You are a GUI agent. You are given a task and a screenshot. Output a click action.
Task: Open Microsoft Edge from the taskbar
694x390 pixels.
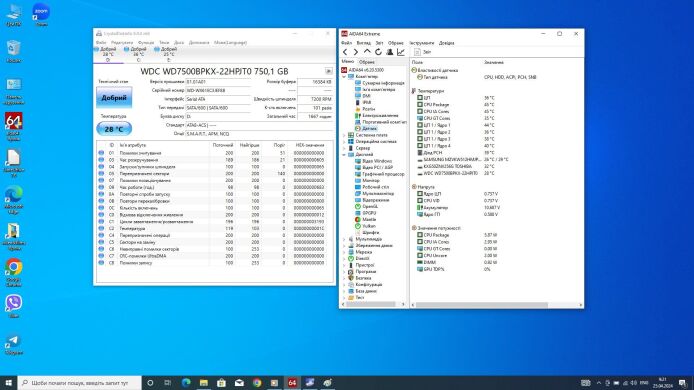[186, 383]
